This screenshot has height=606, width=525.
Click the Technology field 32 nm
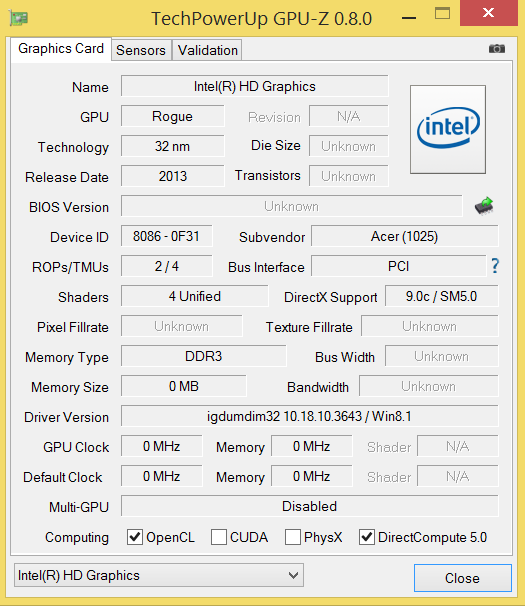(x=172, y=146)
